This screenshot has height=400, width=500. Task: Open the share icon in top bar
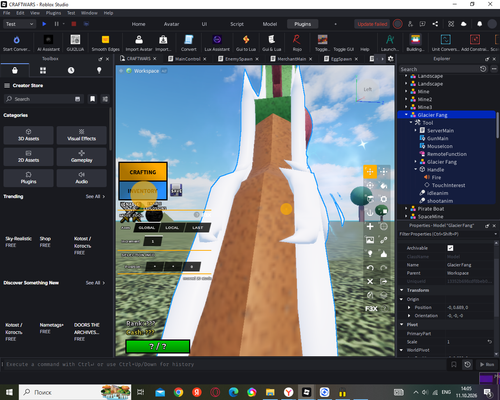(435, 24)
